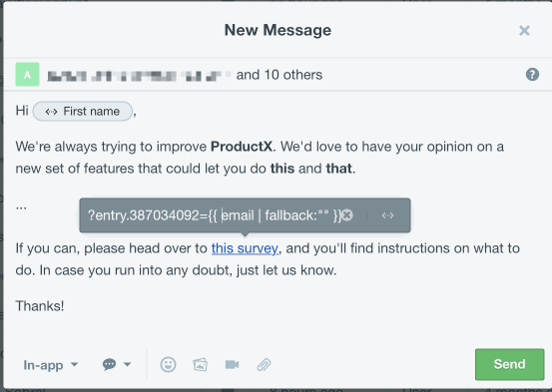This screenshot has width=552, height=392.
Task: Place cursor on the ellipsis line
Action: tap(21, 207)
